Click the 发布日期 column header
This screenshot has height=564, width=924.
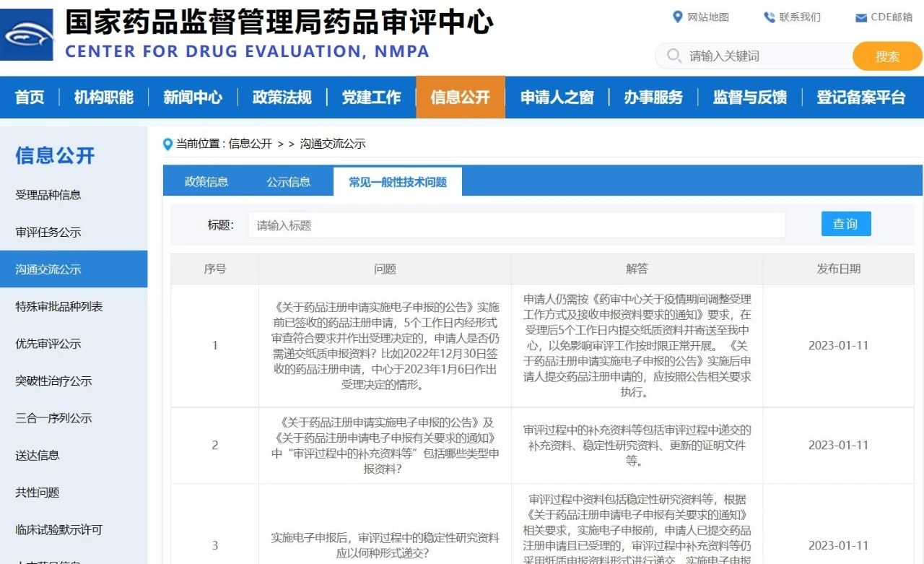pos(839,269)
